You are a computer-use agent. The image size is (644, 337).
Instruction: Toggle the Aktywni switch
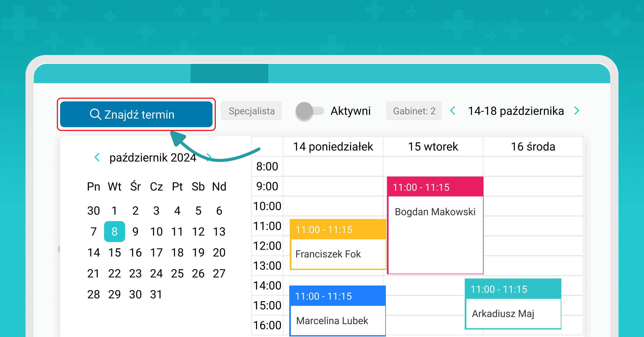tap(310, 111)
